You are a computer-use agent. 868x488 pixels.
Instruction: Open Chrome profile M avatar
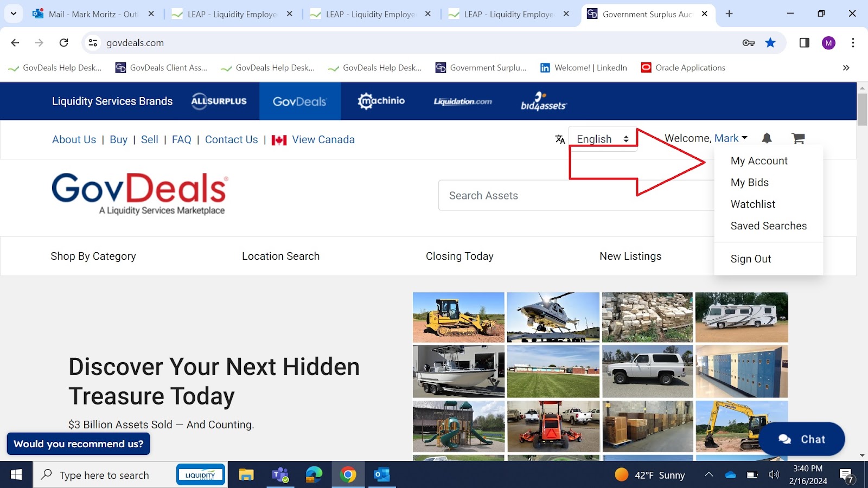[x=828, y=43]
